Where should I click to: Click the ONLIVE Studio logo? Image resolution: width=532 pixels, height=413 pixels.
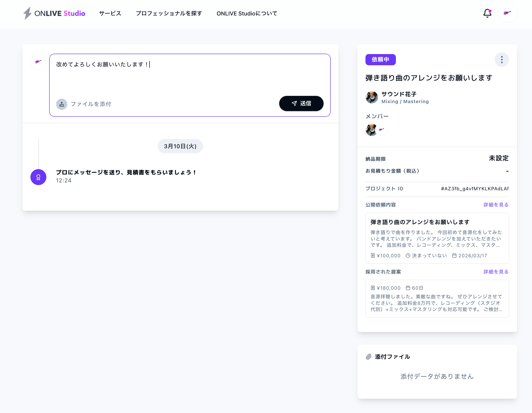click(x=54, y=13)
